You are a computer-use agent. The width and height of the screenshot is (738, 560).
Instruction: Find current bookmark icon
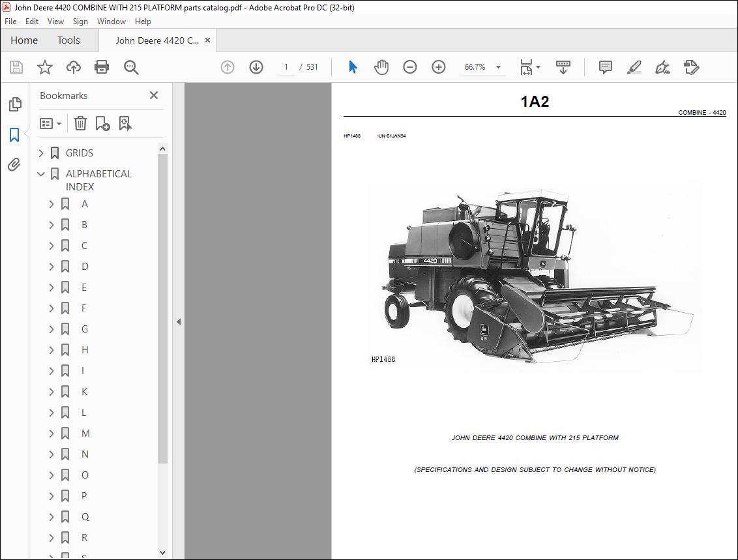click(125, 123)
